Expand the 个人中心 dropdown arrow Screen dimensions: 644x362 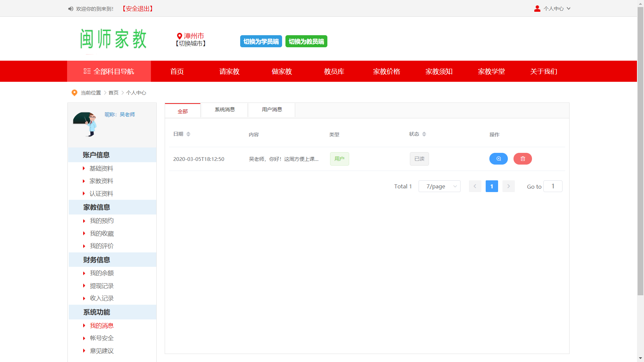(569, 9)
